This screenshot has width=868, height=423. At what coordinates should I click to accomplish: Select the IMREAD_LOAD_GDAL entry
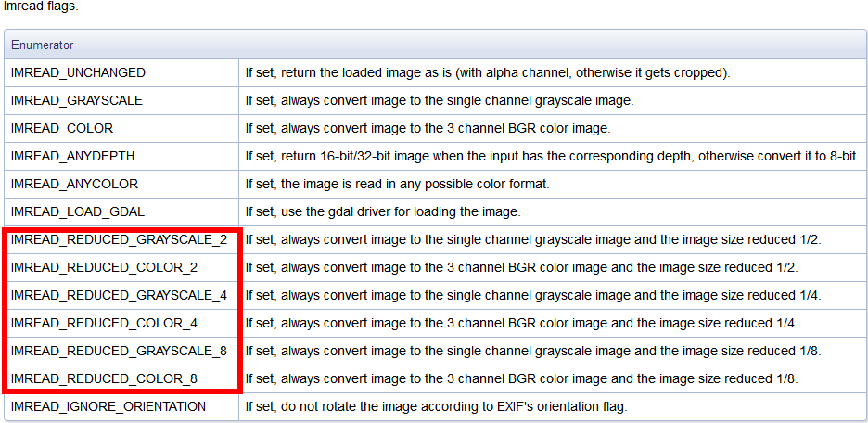pos(78,211)
